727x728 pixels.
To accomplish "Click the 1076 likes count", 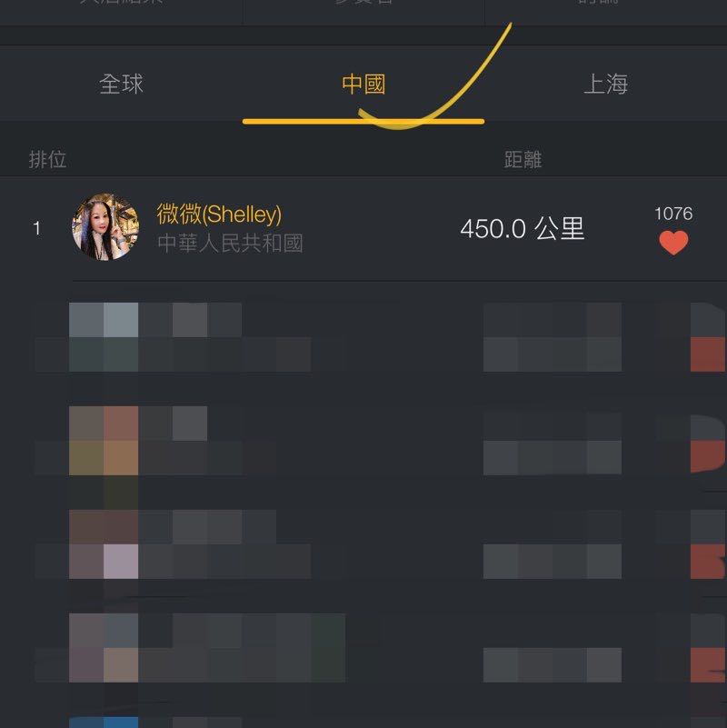I will 673,214.
